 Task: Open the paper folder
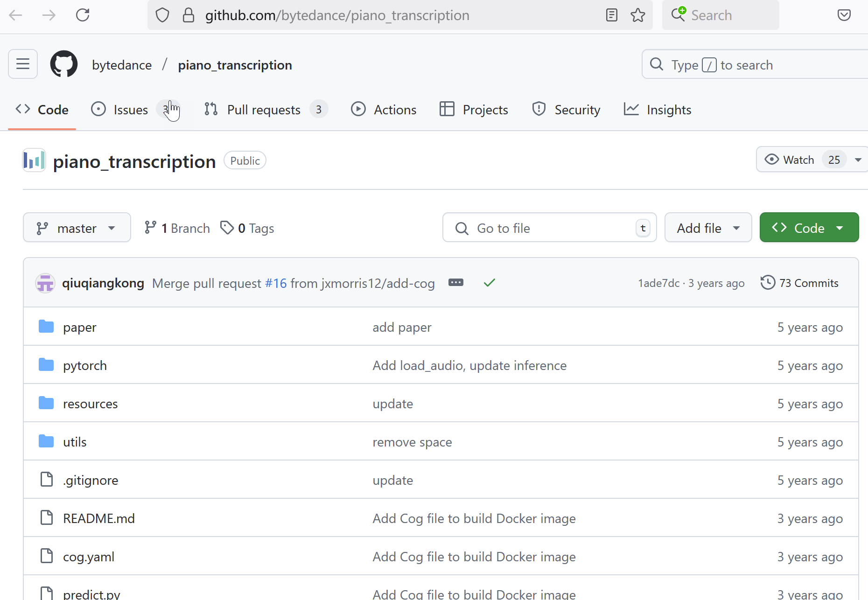80,327
